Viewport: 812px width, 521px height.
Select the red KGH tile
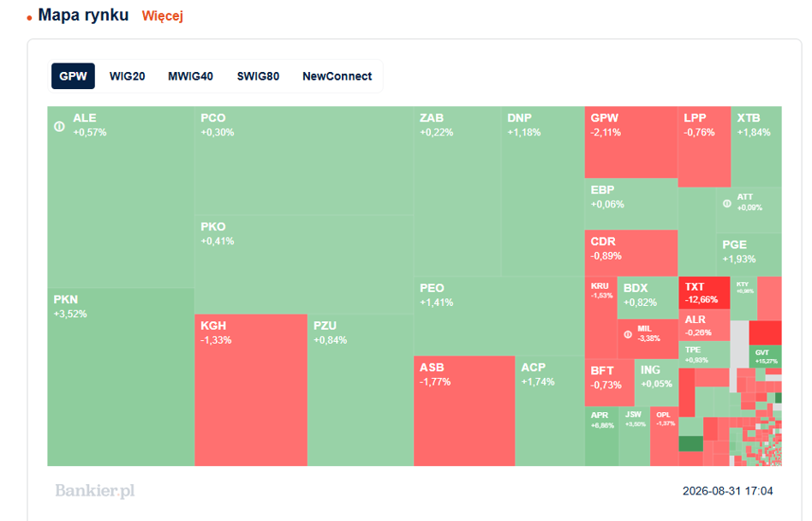tap(251, 390)
